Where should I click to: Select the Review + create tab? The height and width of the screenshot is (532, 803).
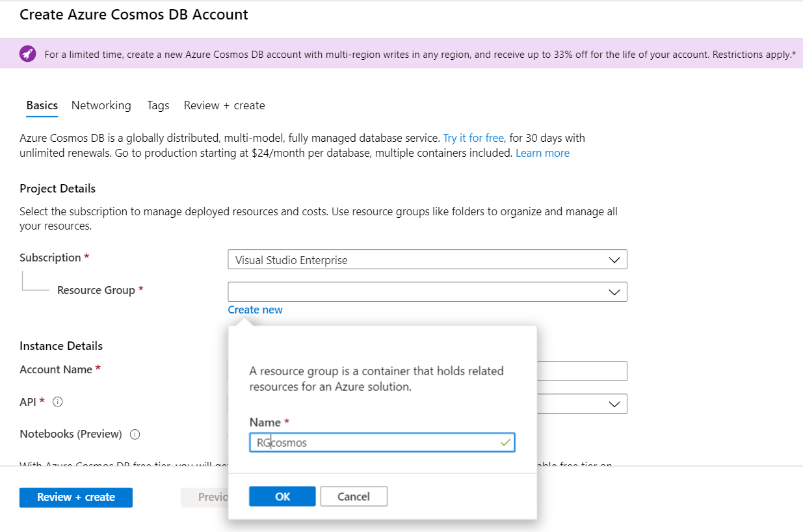(x=224, y=105)
